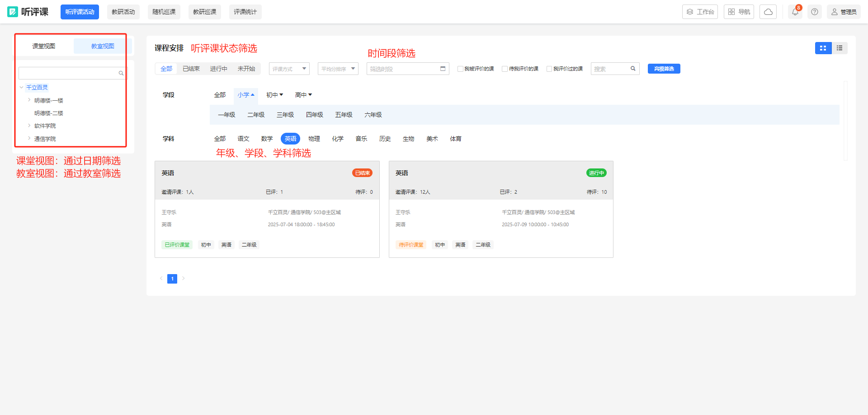This screenshot has height=415, width=868.
Task: Click the 高级筛选 button
Action: pyautogui.click(x=664, y=69)
